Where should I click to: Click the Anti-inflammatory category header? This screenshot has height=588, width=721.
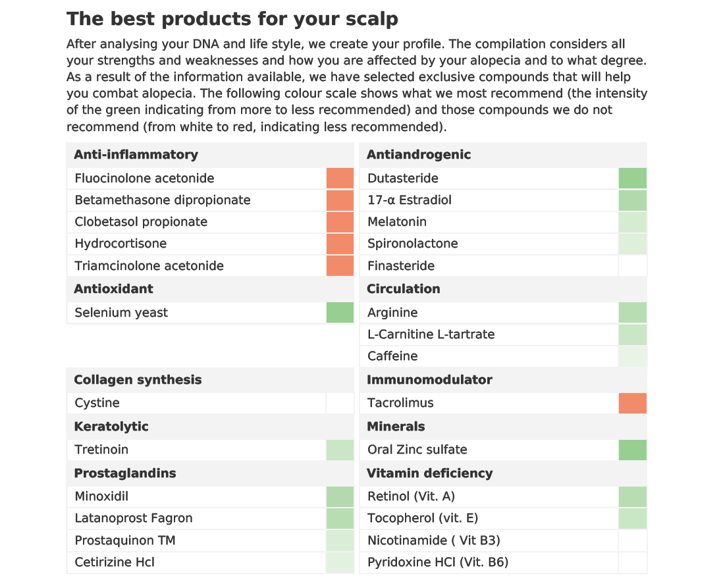coord(136,155)
